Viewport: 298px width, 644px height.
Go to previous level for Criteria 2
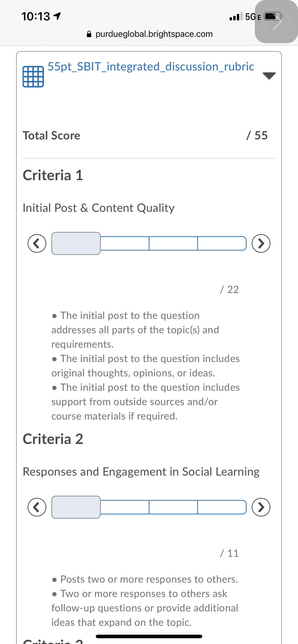(37, 507)
